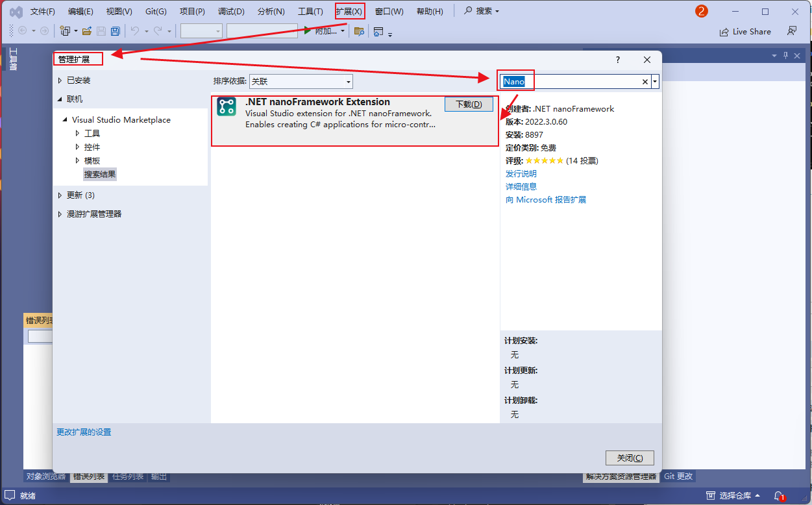The height and width of the screenshot is (505, 812).
Task: Click the status bar chat bubble icon
Action: tap(10, 496)
